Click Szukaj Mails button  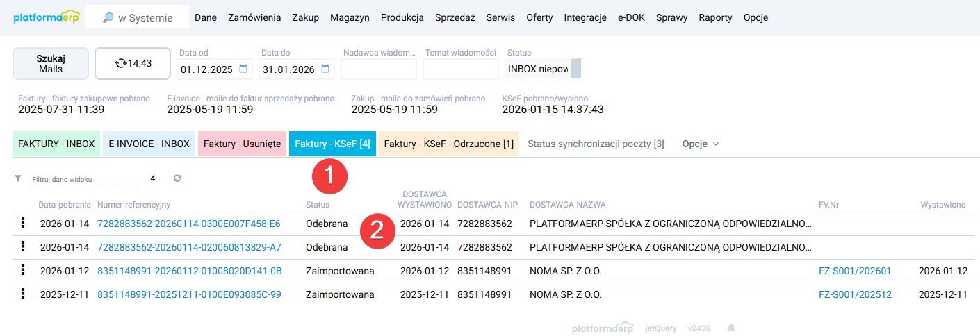point(51,63)
